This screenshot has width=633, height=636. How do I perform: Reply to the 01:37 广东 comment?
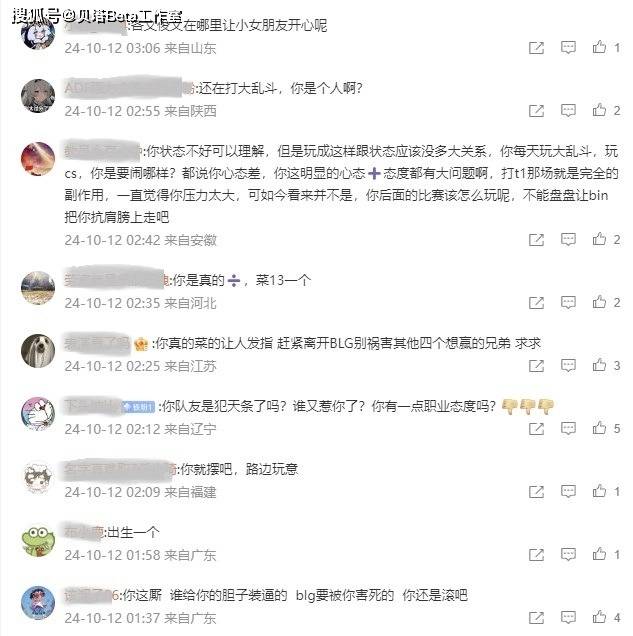tap(568, 618)
